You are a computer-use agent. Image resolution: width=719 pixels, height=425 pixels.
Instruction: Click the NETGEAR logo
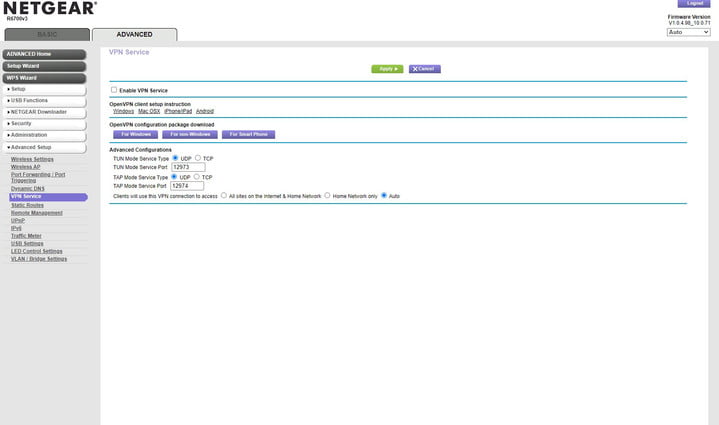(50, 9)
